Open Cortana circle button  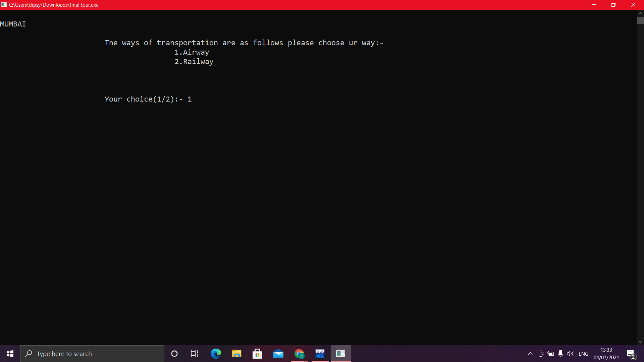[x=174, y=354]
